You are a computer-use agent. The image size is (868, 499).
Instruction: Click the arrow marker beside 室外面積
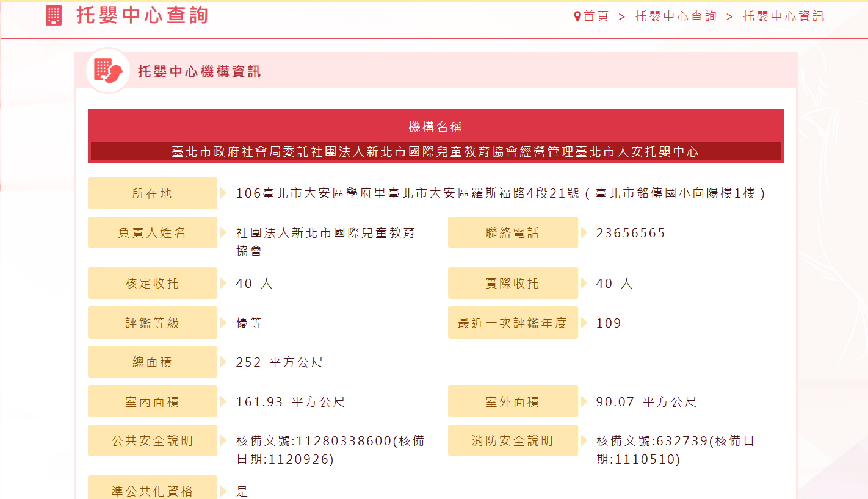pyautogui.click(x=584, y=401)
